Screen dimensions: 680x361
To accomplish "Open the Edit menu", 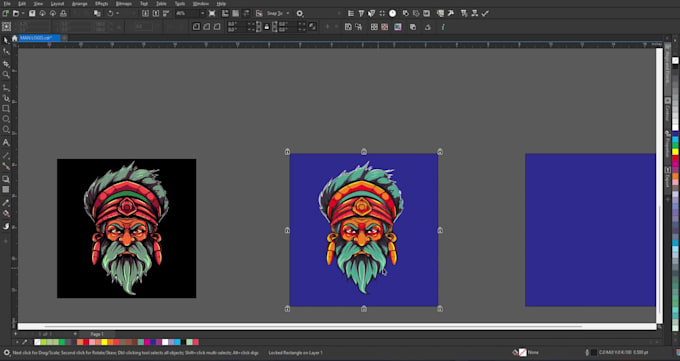I will pyautogui.click(x=22, y=3).
